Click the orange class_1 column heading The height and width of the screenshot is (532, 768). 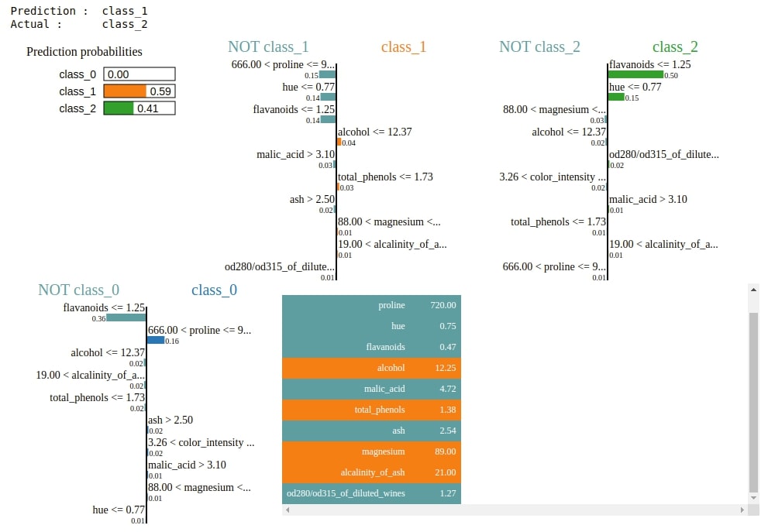(x=403, y=46)
